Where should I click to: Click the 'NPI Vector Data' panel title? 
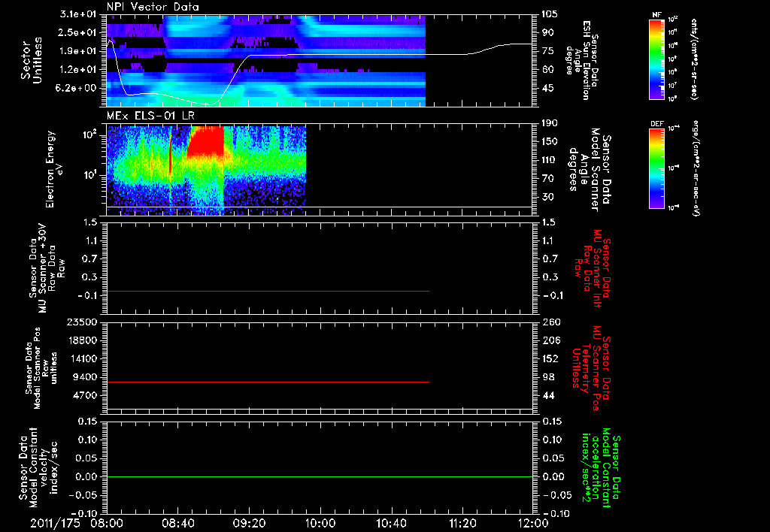pyautogui.click(x=153, y=7)
